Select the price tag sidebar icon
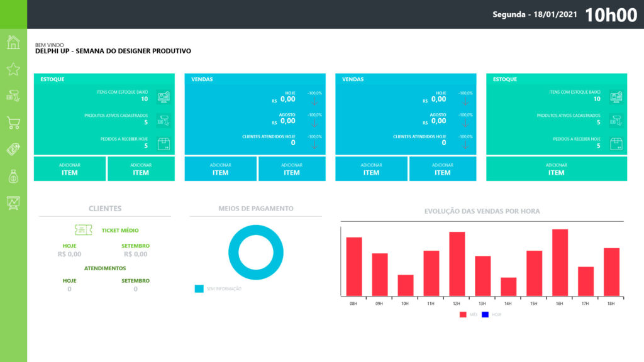The width and height of the screenshot is (644, 362). pyautogui.click(x=13, y=149)
